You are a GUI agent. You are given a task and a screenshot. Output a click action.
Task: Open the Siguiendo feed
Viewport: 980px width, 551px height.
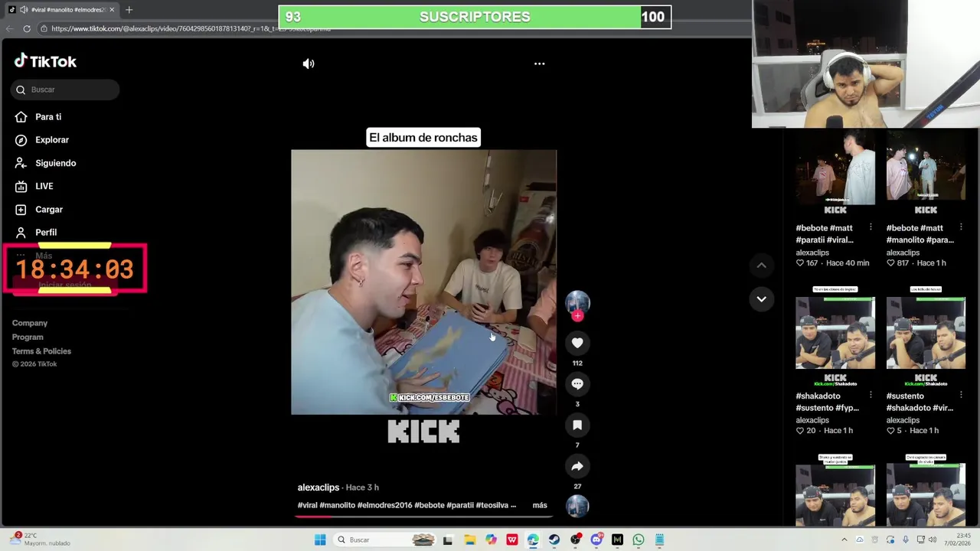click(x=45, y=163)
